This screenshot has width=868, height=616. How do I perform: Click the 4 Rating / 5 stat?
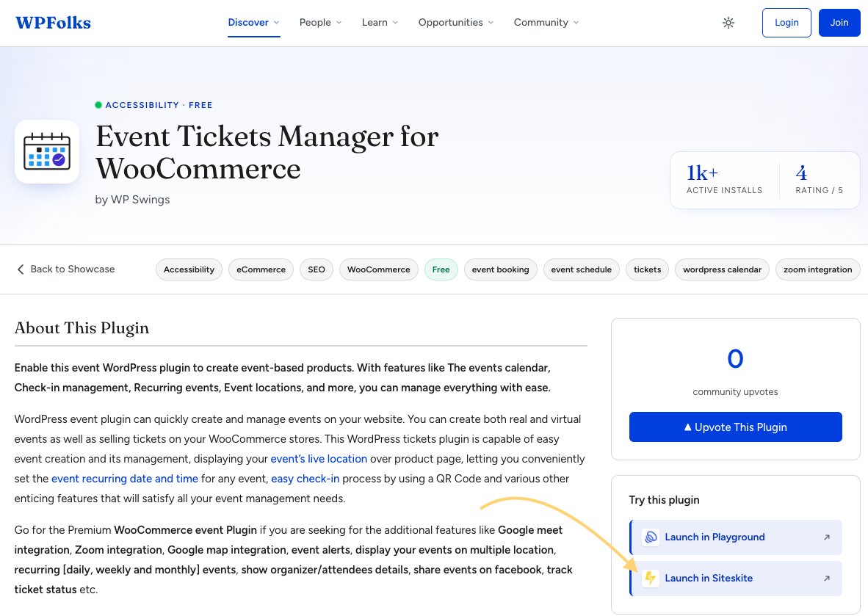click(x=820, y=179)
